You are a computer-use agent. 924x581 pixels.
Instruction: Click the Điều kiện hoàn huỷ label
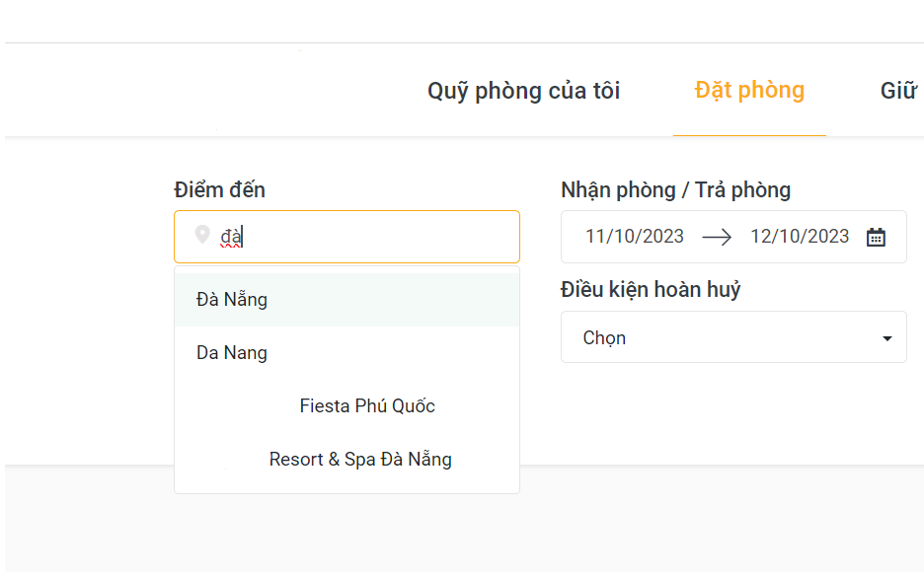point(651,290)
